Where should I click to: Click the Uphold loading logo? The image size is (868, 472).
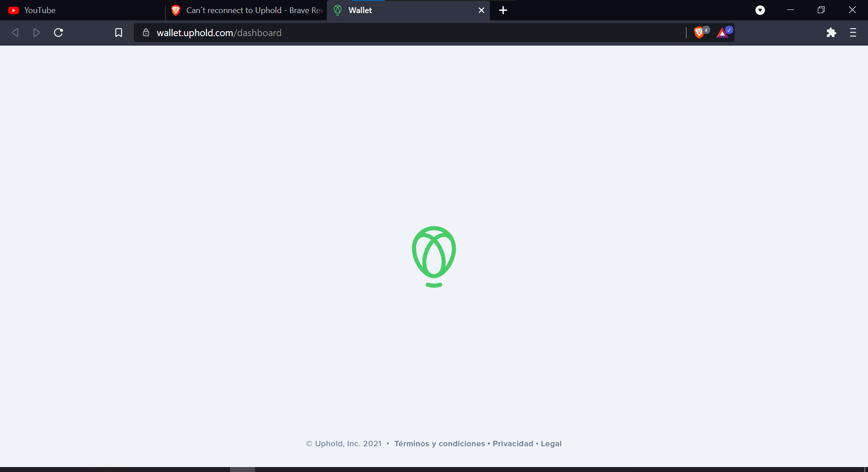click(434, 257)
